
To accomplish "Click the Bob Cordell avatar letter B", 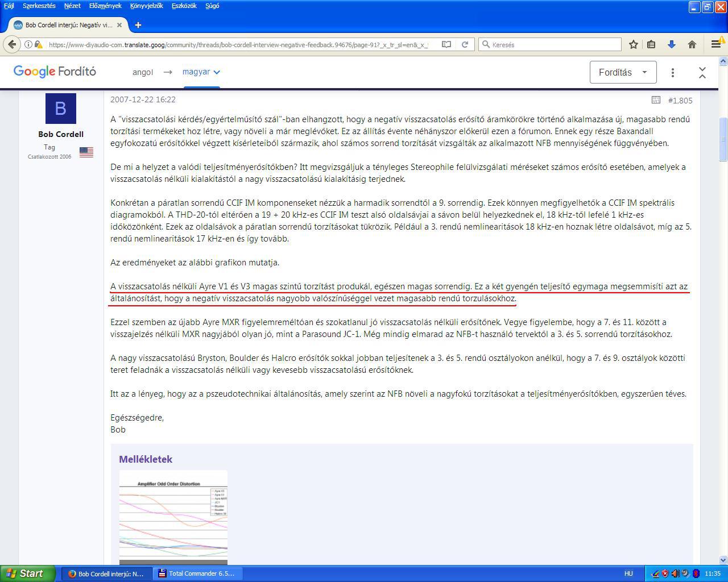I will click(60, 109).
